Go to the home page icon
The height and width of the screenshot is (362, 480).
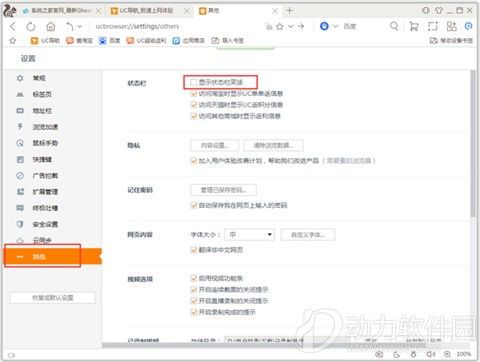click(51, 26)
